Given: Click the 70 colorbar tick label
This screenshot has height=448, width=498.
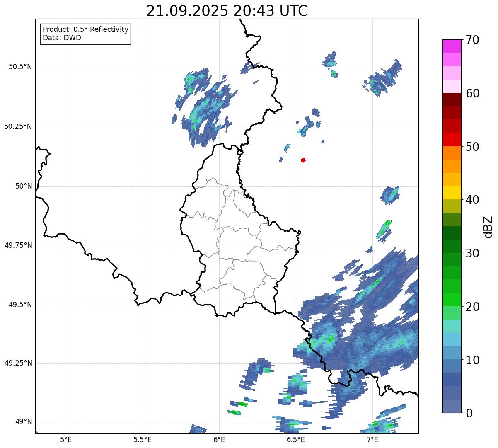Looking at the screenshot, I should point(473,40).
